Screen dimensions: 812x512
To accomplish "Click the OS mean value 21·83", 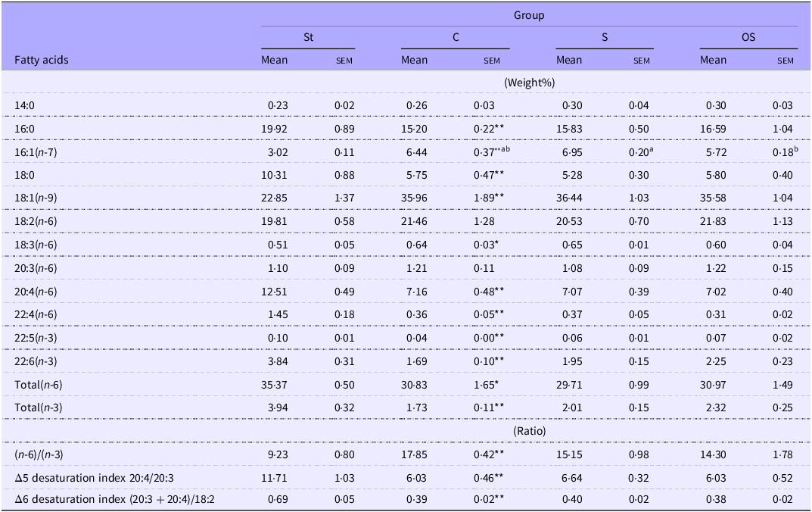I will 713,221.
